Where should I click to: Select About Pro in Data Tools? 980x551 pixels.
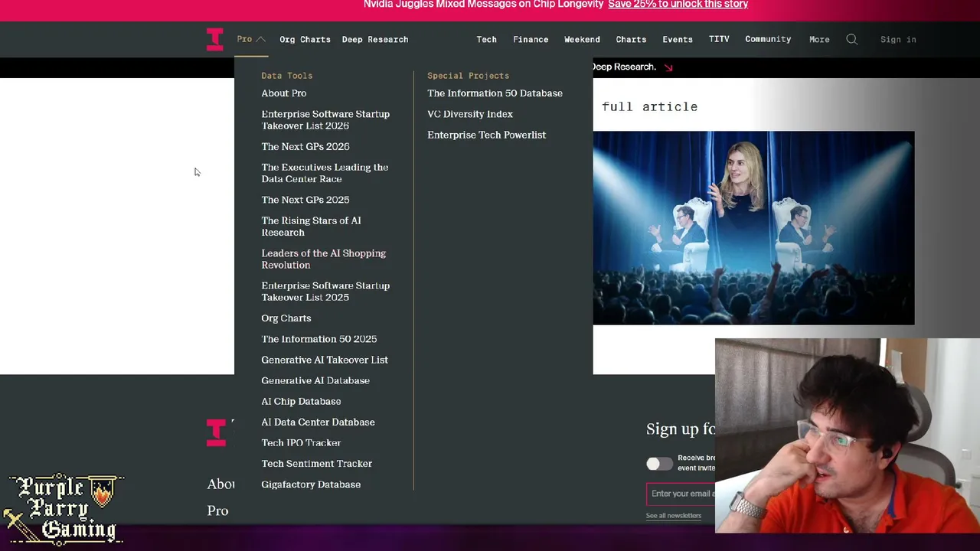tap(284, 93)
